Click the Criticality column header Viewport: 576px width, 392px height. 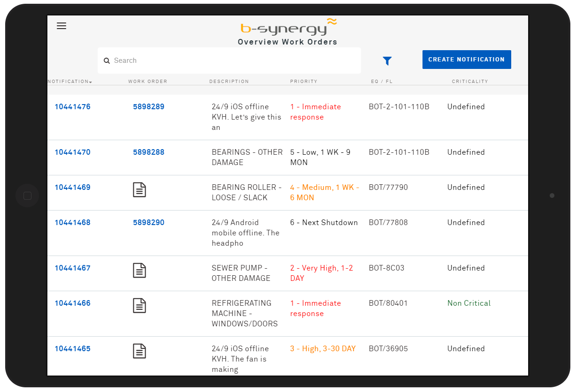click(x=470, y=82)
